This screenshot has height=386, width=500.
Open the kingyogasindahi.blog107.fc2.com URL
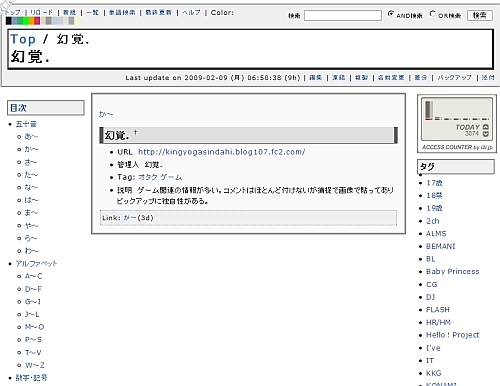point(222,152)
